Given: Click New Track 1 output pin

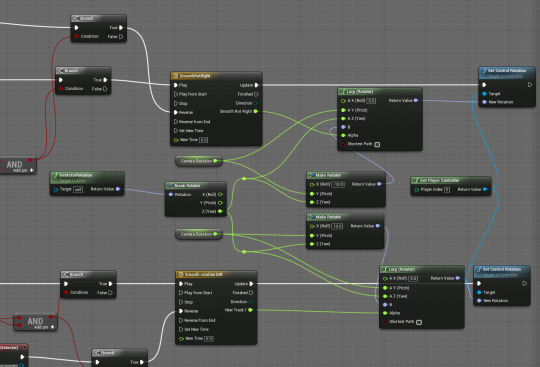Looking at the screenshot, I should [250, 310].
